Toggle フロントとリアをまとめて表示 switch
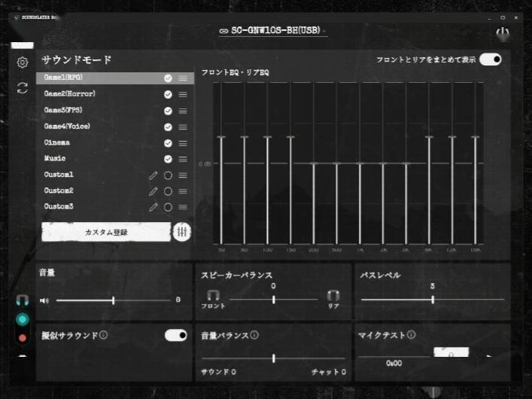Image resolution: width=532 pixels, height=399 pixels. tap(490, 59)
